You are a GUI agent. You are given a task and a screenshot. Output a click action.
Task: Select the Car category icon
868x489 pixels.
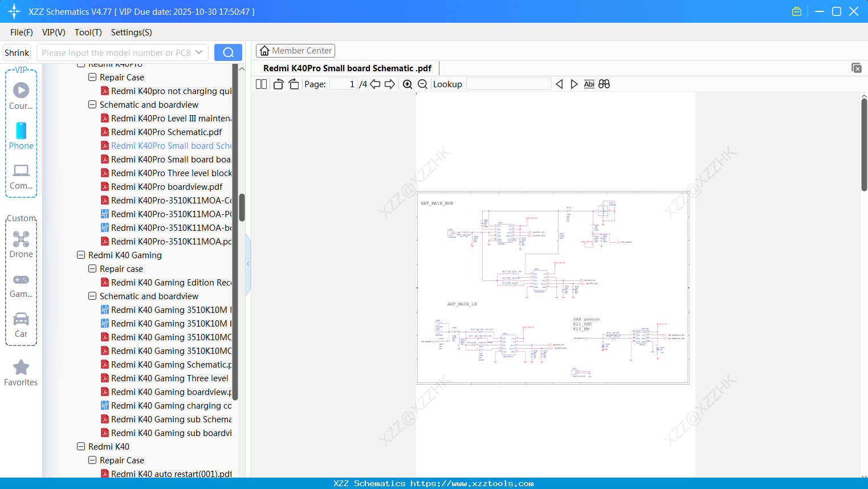pos(21,325)
